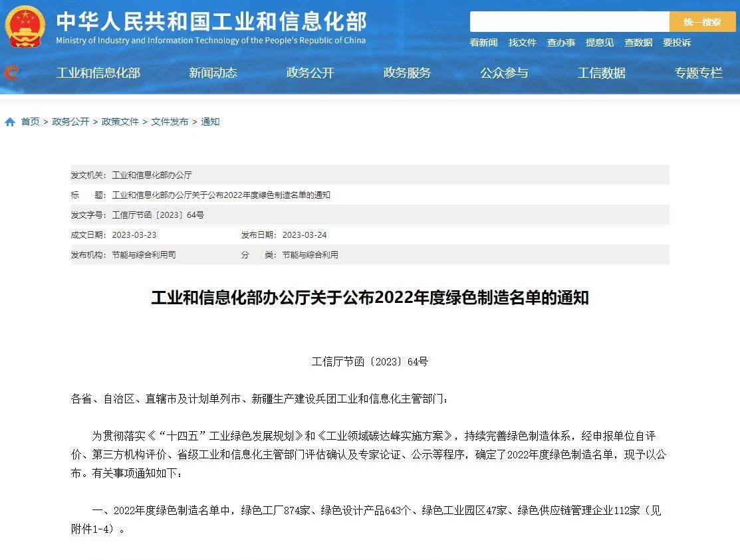Go to 政务服务 in the main navigation
This screenshot has width=740, height=560.
(x=407, y=73)
